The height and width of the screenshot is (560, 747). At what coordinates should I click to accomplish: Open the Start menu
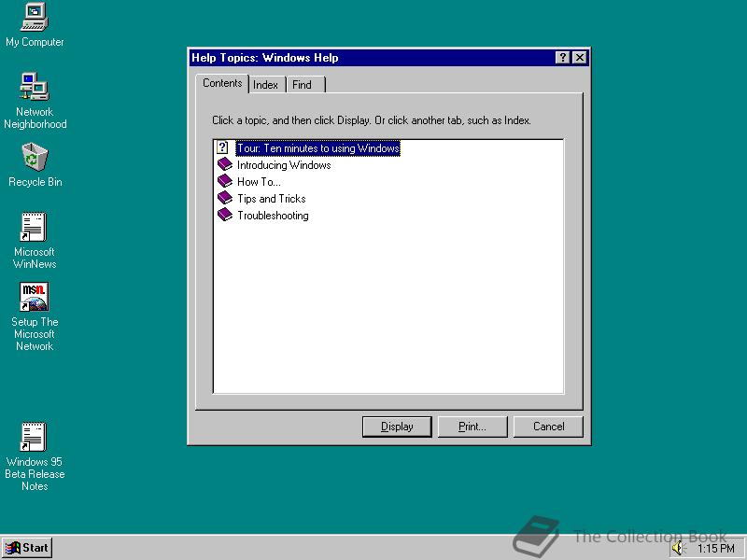(x=27, y=548)
